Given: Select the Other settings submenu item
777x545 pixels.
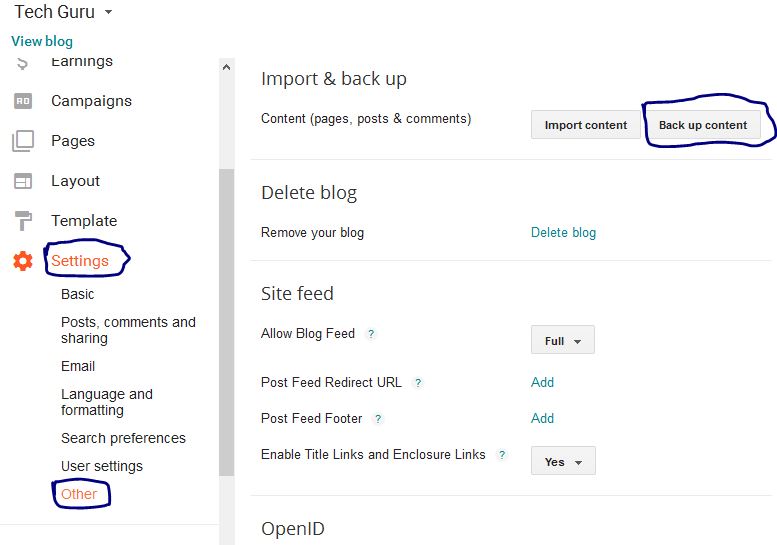Looking at the screenshot, I should click(x=79, y=494).
